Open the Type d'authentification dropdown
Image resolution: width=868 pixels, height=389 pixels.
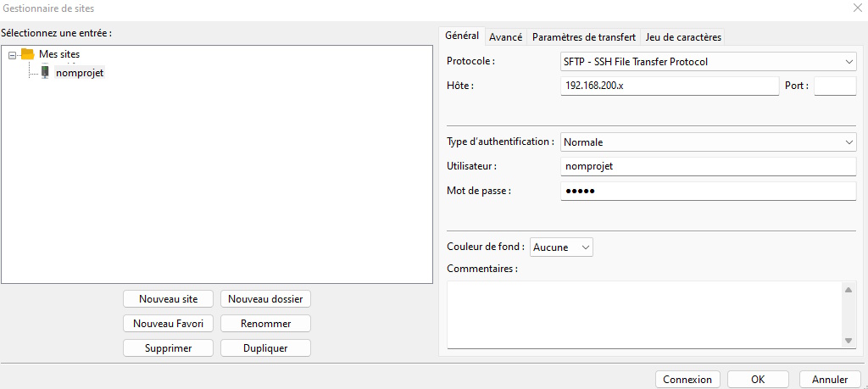click(x=708, y=142)
